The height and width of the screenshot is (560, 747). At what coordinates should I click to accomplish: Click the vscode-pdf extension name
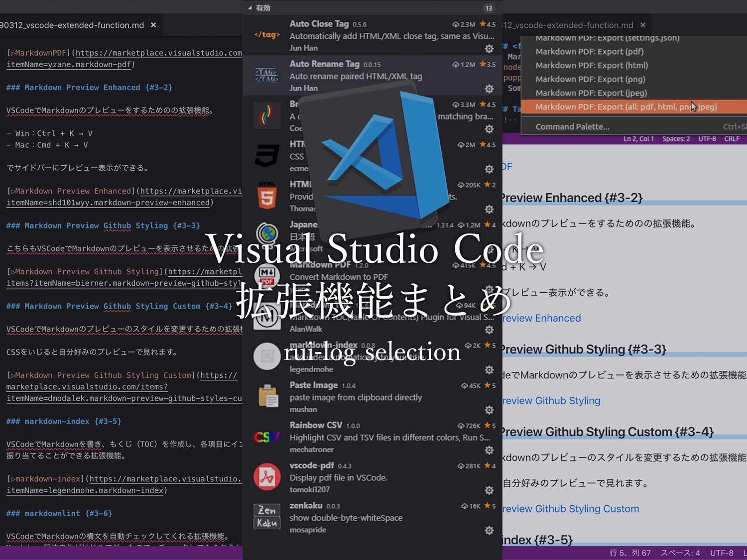point(312,465)
